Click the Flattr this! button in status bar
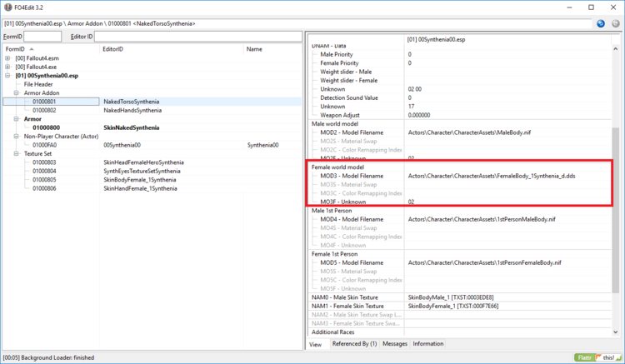 pyautogui.click(x=598, y=357)
